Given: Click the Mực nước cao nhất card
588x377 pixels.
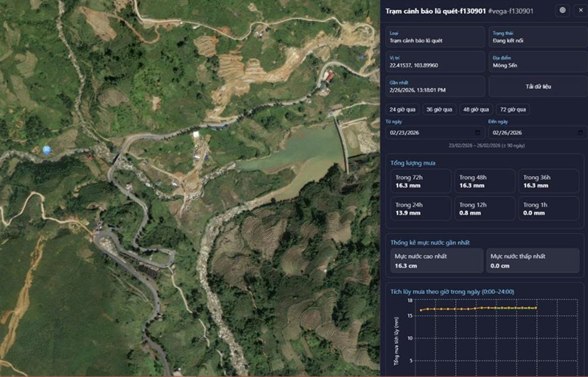Looking at the screenshot, I should (435, 261).
